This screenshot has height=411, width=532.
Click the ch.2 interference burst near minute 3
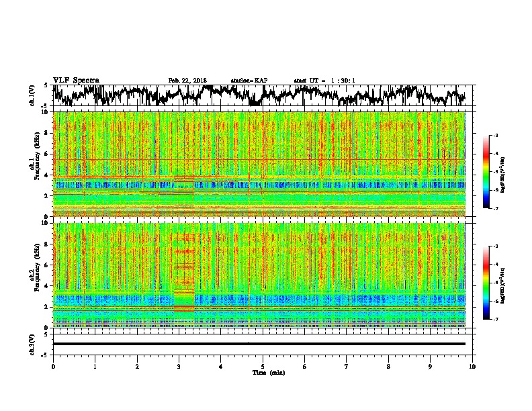pos(184,271)
